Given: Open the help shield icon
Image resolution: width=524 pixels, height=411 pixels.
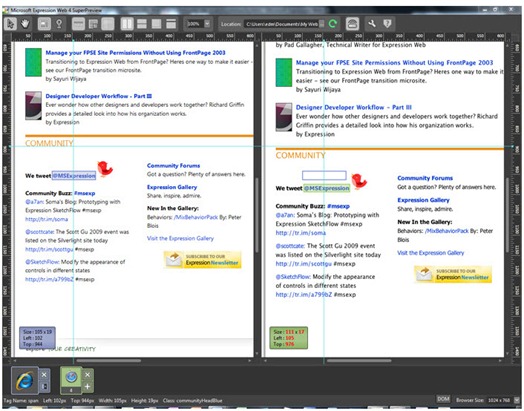Looking at the screenshot, I should [387, 24].
